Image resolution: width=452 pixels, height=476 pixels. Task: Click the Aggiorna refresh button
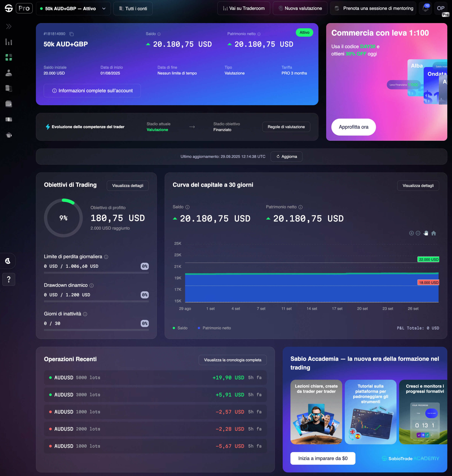point(286,157)
